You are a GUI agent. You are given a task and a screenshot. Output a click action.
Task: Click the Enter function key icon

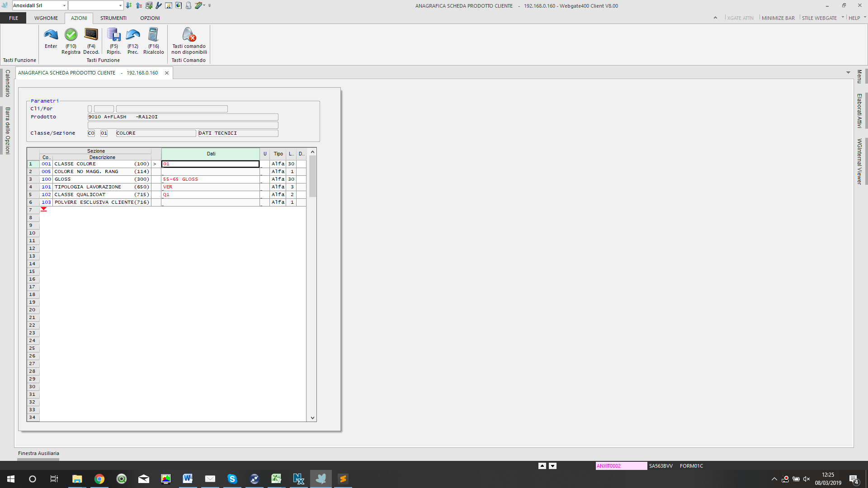51,35
